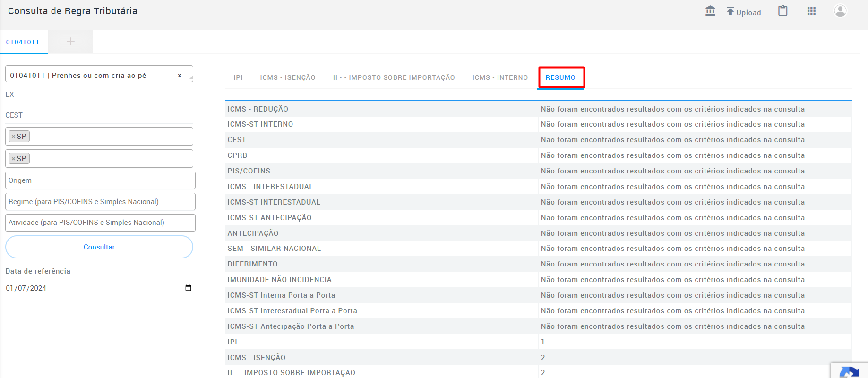The image size is (868, 378).
Task: Click ICMS - ISENÇÃO row in results table
Action: [538, 358]
